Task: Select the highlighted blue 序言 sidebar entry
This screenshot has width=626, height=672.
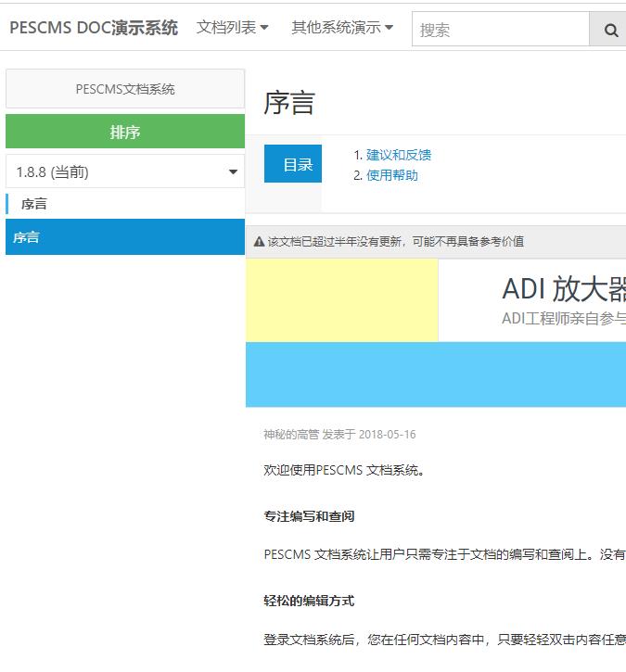Action: [125, 237]
